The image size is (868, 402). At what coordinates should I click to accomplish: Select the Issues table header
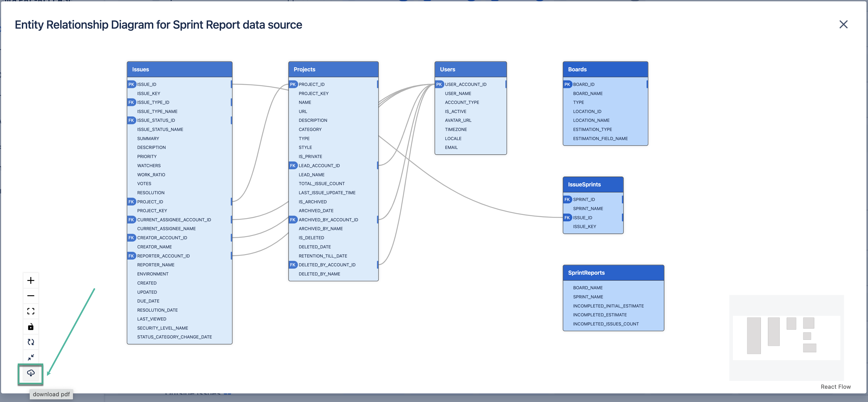tap(179, 69)
